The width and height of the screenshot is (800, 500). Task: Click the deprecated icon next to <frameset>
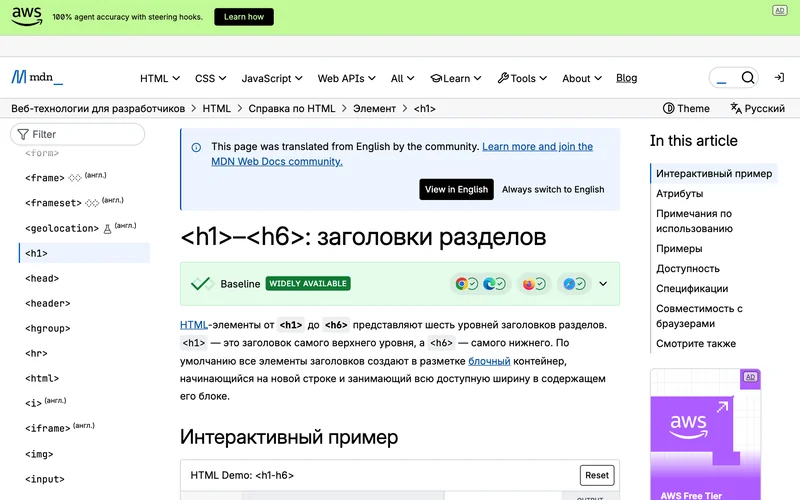[92, 203]
